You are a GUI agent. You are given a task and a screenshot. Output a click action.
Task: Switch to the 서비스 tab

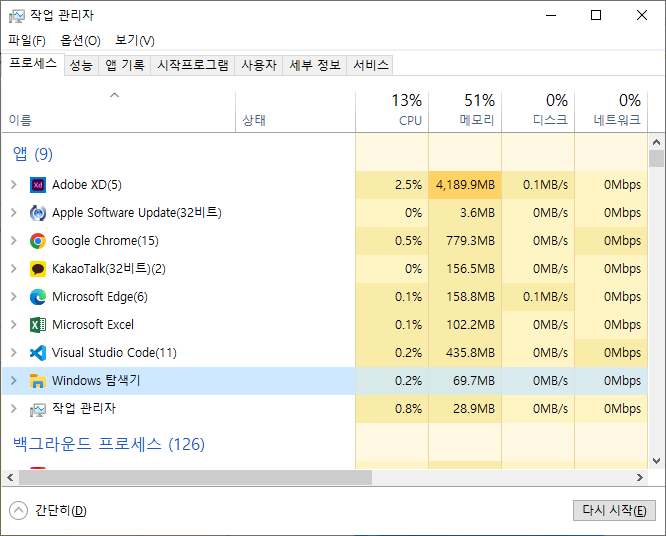coord(370,65)
